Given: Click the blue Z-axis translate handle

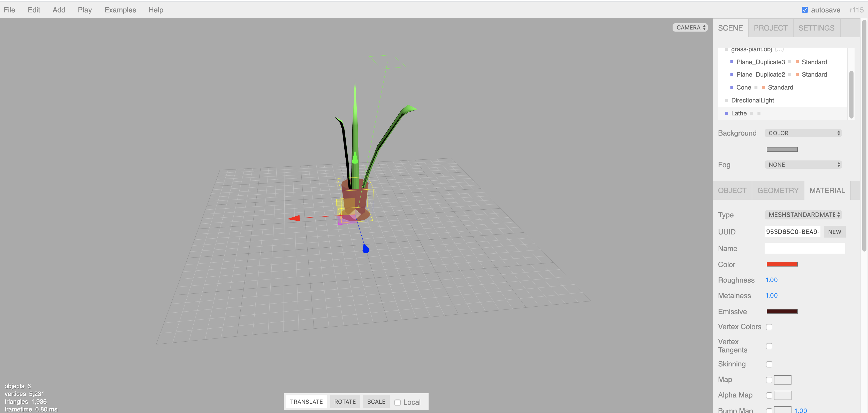Looking at the screenshot, I should [366, 249].
